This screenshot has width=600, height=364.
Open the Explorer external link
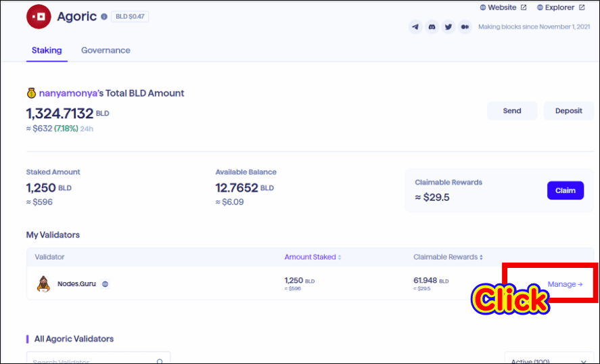(561, 7)
